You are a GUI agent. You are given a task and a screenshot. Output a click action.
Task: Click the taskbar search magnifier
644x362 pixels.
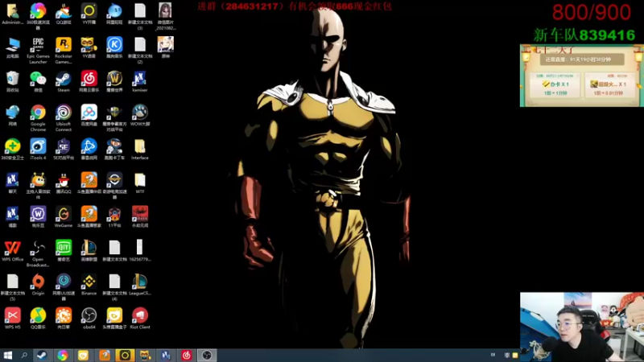click(x=24, y=355)
